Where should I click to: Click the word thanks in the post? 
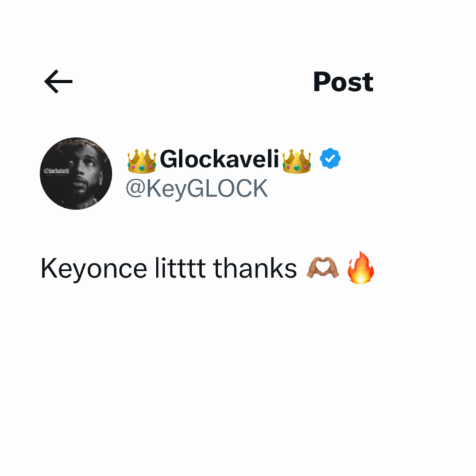point(255,268)
